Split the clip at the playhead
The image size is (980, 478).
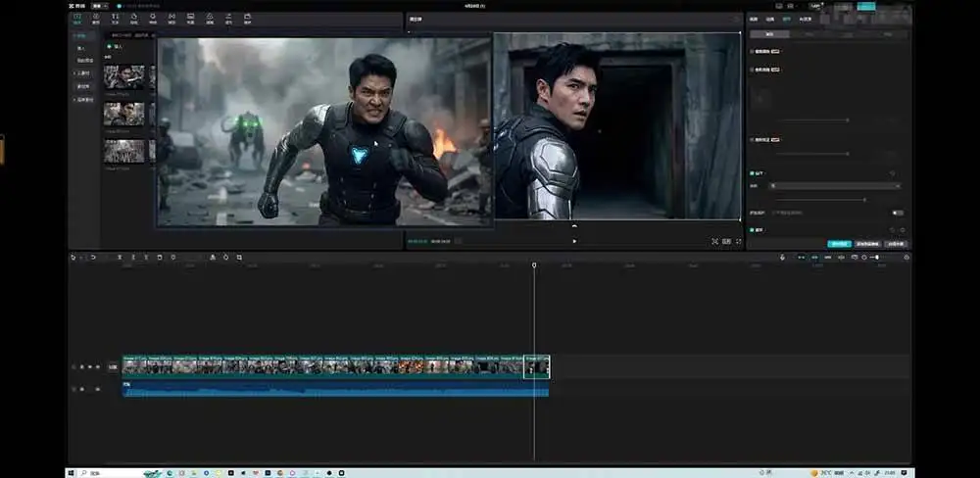120,257
